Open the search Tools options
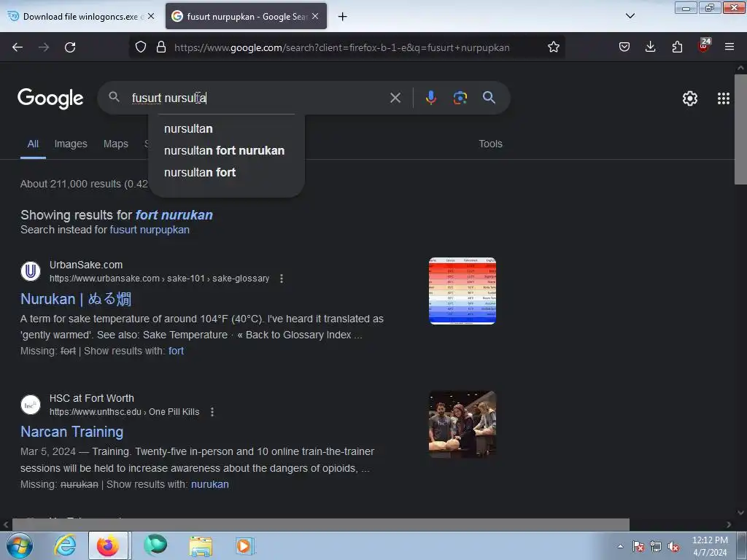This screenshot has height=560, width=747. pos(490,144)
